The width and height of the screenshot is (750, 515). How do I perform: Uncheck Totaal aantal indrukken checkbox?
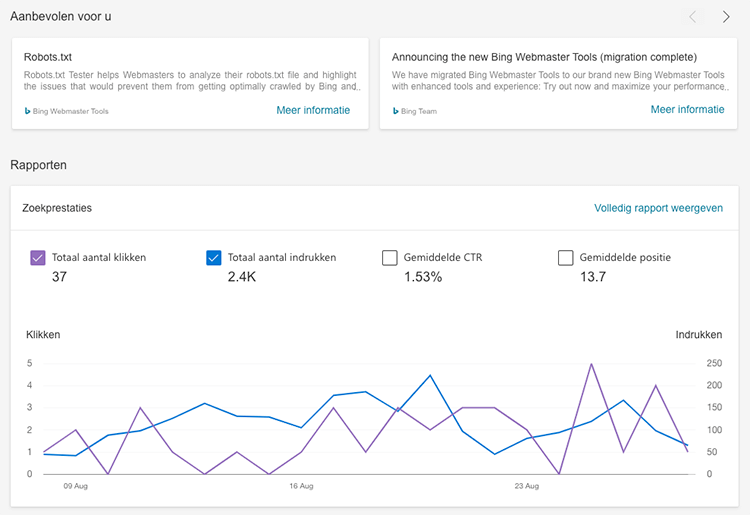pos(214,258)
